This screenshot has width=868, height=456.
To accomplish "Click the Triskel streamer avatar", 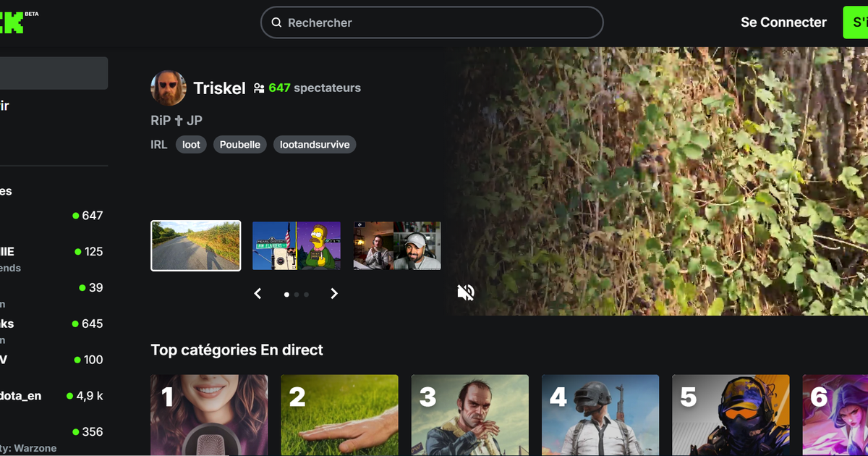I will (x=169, y=88).
